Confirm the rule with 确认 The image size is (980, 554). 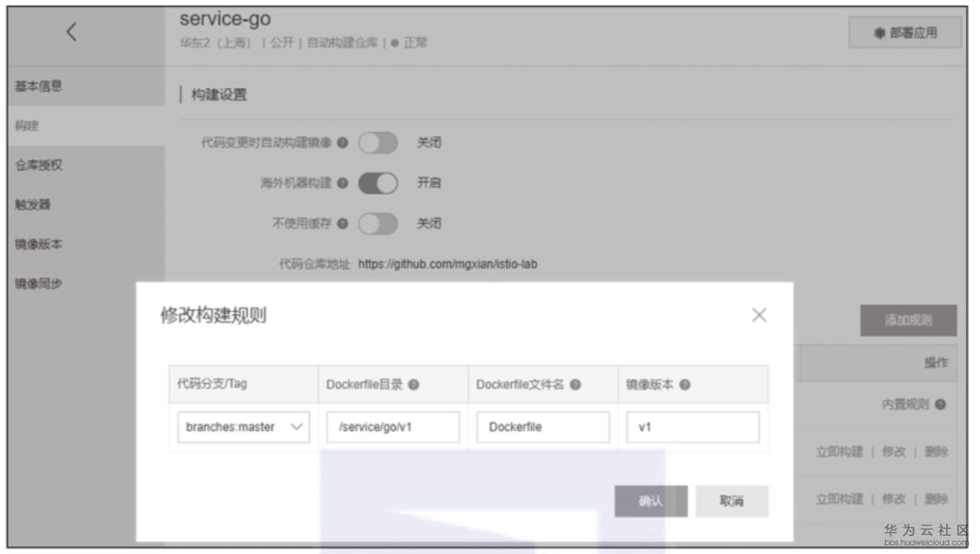pyautogui.click(x=650, y=501)
